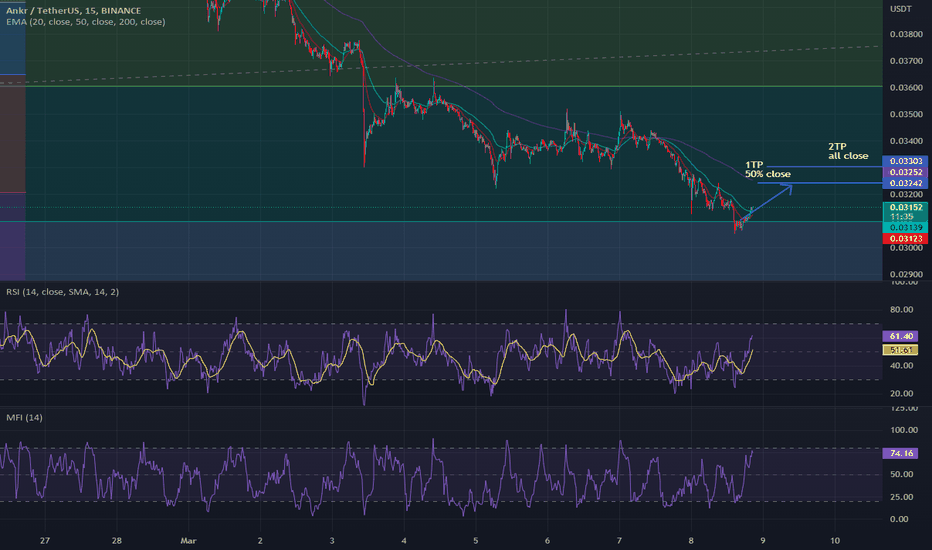
Task: Click the 0.03303 blue price label
Action: click(905, 161)
